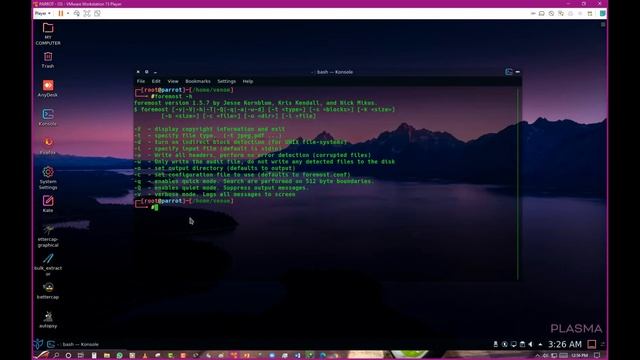Open the Konsole View menu

(173, 81)
